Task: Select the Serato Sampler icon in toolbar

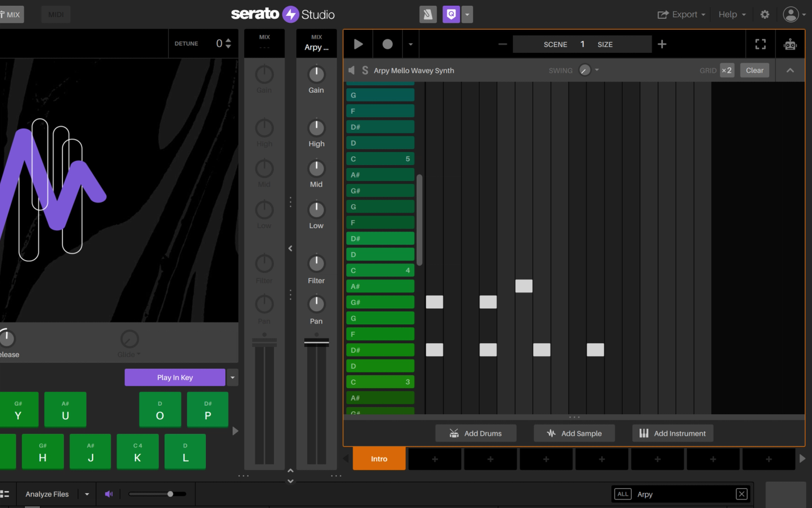Action: [x=428, y=14]
